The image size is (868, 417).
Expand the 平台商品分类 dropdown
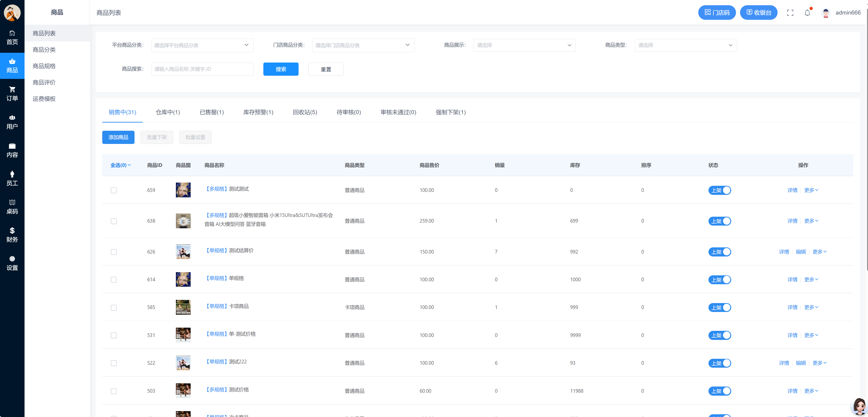[x=202, y=45]
